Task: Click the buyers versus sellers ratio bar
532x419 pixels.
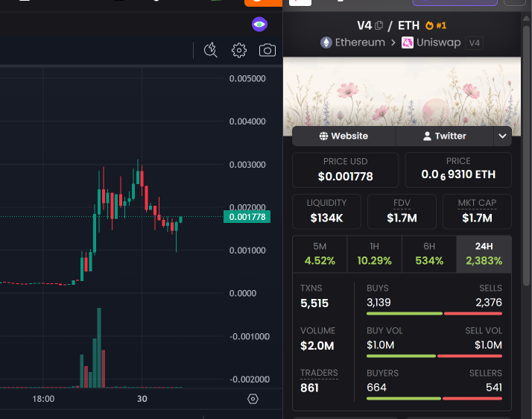Action: pos(434,399)
